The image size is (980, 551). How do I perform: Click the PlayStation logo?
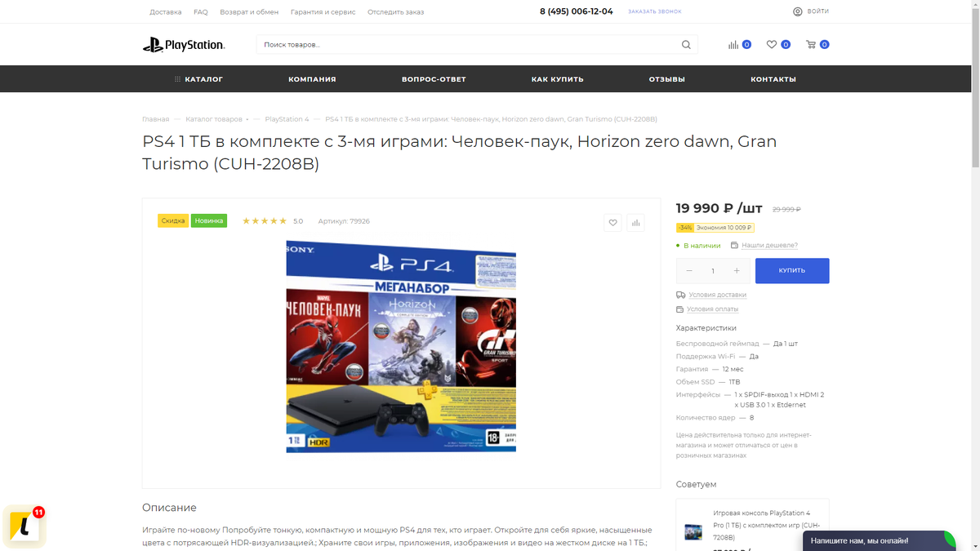184,45
